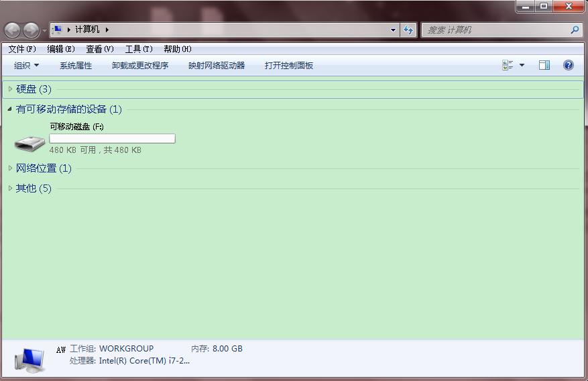Click the F: drive capacity bar

pyautogui.click(x=112, y=138)
